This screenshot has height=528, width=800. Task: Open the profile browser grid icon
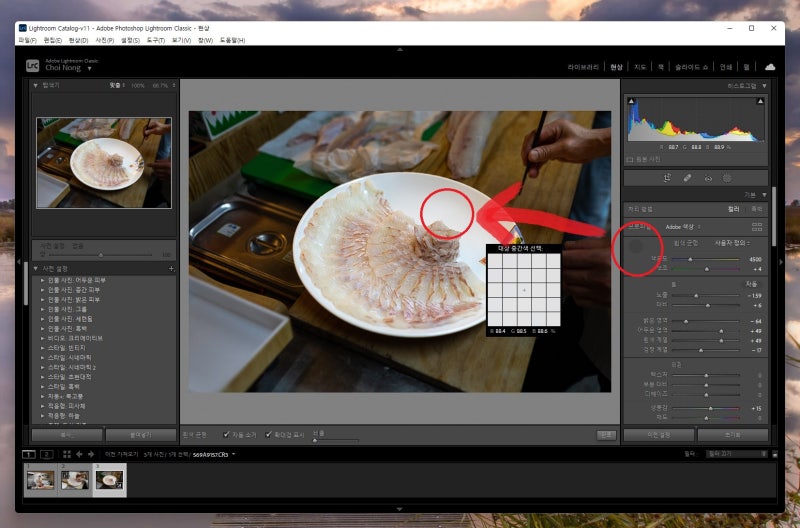[x=757, y=227]
